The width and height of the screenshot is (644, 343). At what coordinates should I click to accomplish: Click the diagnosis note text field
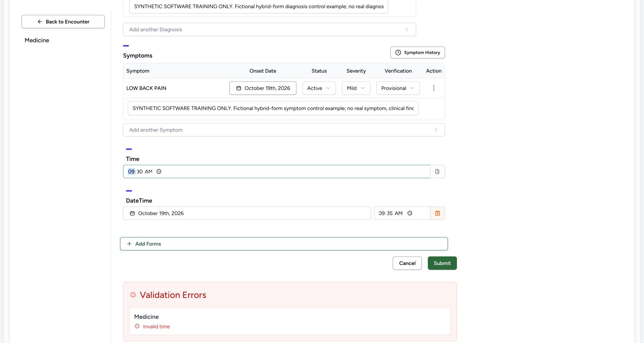click(259, 7)
